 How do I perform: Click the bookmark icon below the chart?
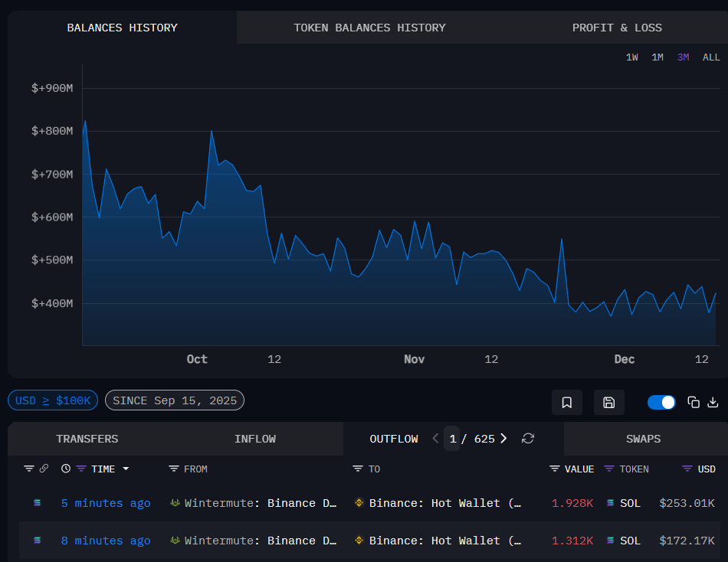tap(567, 402)
